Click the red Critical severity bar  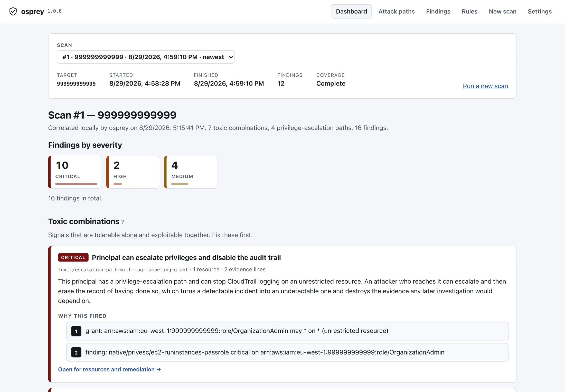tap(76, 184)
